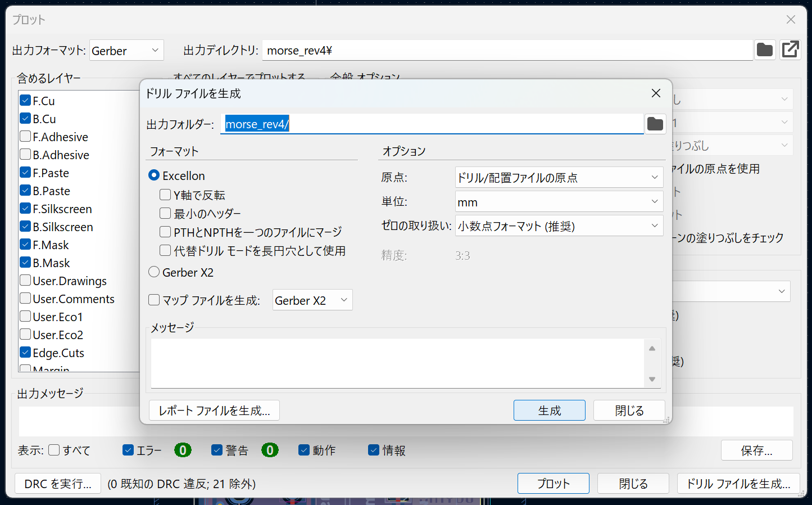This screenshot has width=812, height=505.
Task: Select the Gerber X2 format radio button
Action: 154,272
